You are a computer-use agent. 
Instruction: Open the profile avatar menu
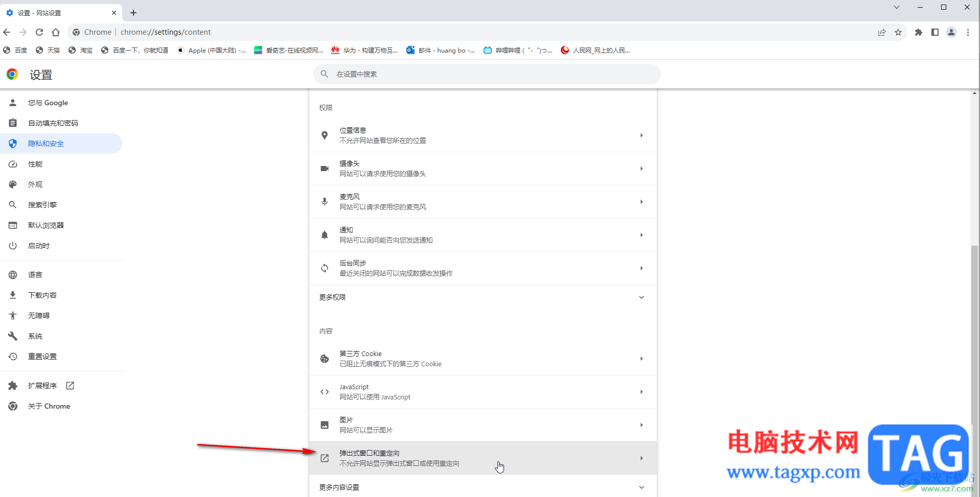point(951,32)
